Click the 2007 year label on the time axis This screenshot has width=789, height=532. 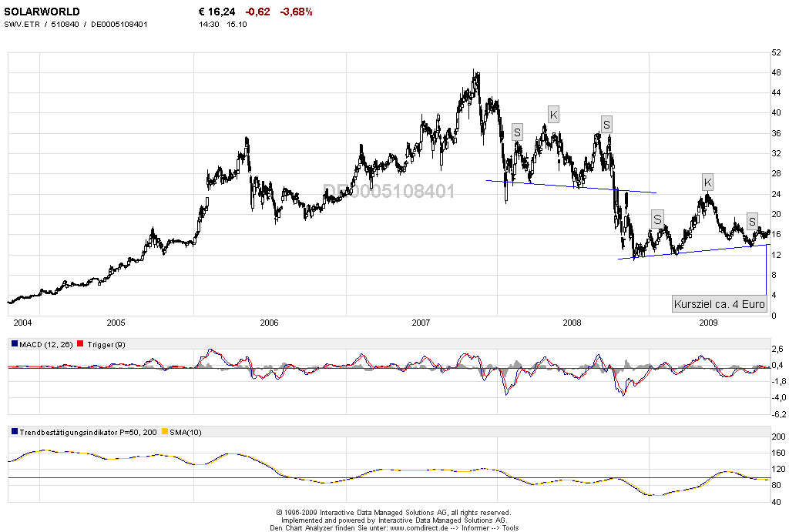click(x=421, y=322)
